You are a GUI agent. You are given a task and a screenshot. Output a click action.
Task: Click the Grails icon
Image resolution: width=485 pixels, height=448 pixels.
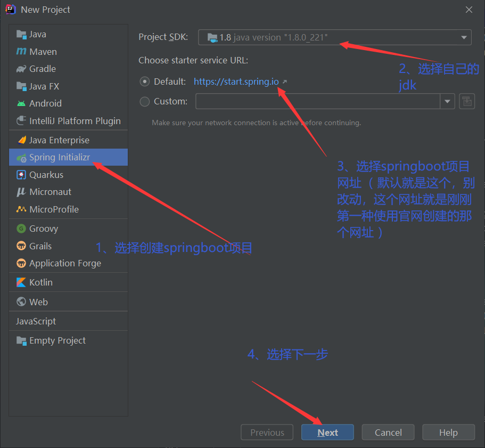21,246
